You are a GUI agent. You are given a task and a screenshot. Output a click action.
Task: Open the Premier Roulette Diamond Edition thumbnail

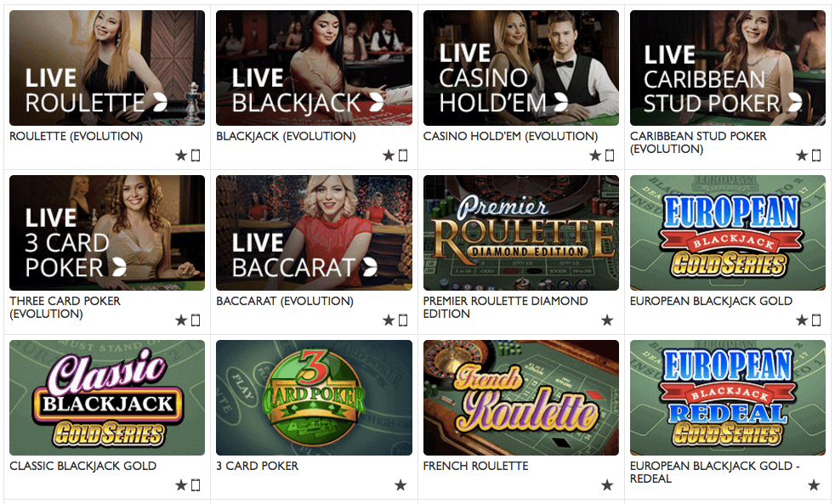tap(520, 233)
